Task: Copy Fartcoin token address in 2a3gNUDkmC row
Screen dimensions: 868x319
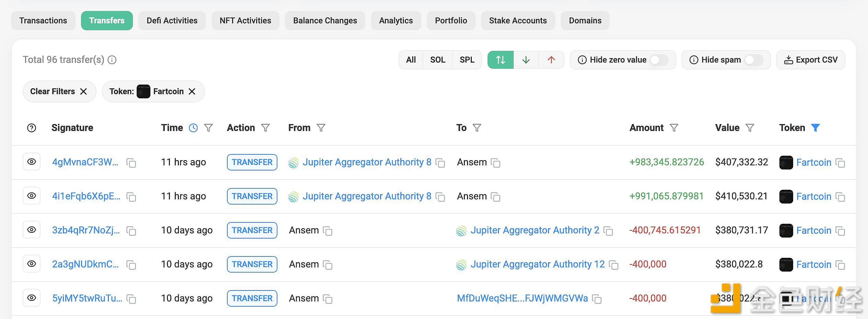Action: click(840, 265)
